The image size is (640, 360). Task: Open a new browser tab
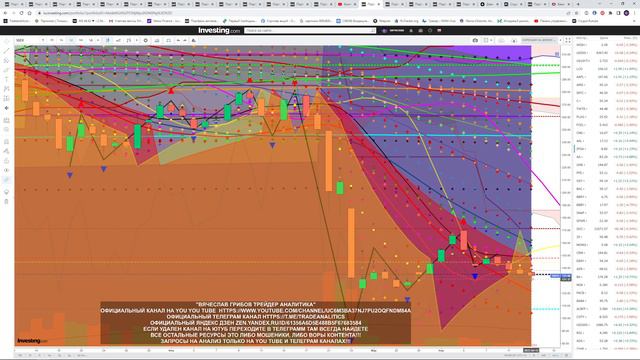pos(578,4)
